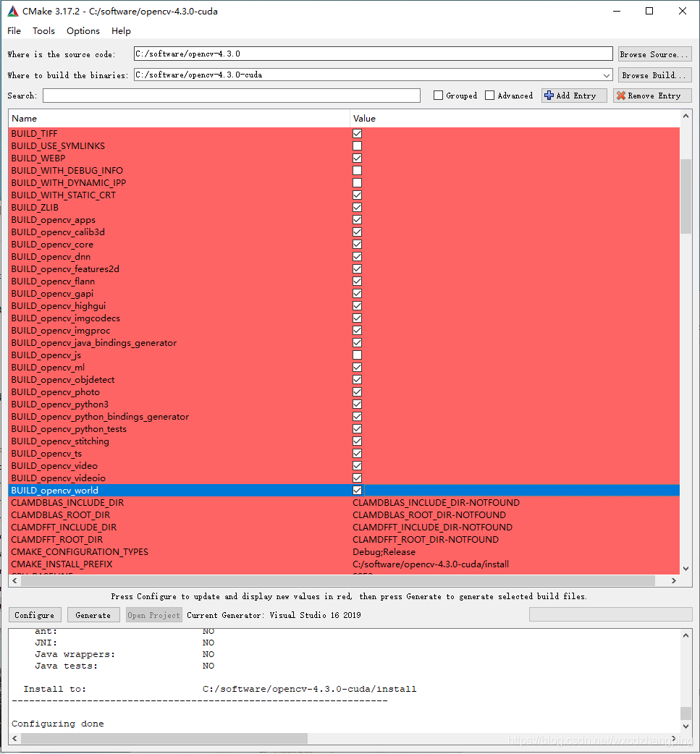
Task: Maximize the CMake window
Action: coord(649,11)
